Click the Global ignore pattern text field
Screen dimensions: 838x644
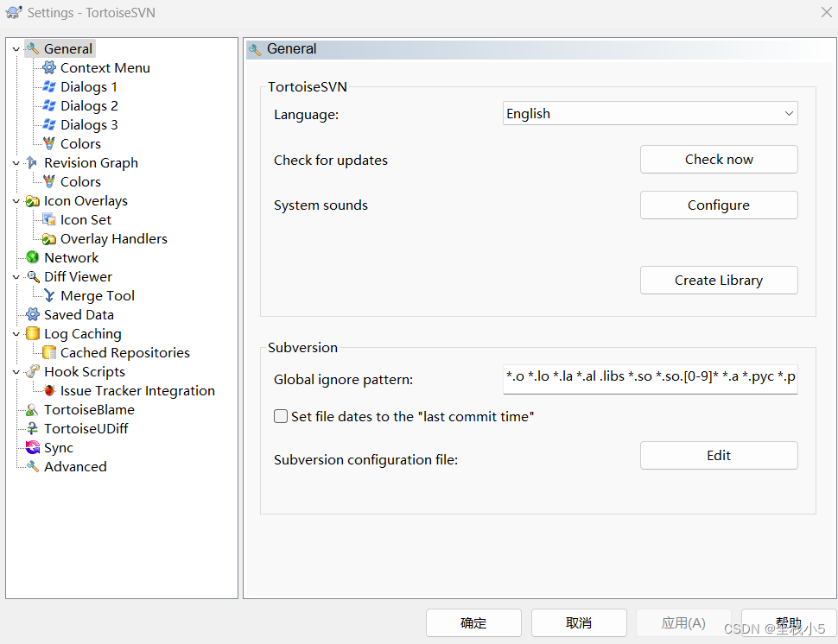(650, 379)
